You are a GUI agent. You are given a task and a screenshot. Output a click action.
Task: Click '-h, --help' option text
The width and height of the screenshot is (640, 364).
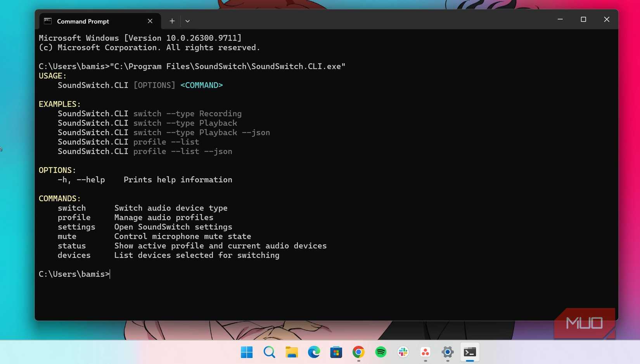(81, 180)
